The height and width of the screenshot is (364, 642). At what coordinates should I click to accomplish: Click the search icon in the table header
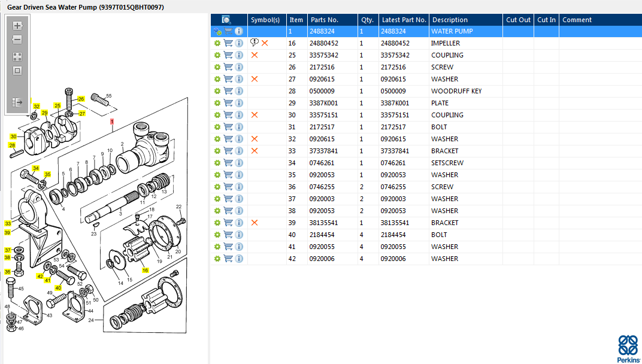pos(227,20)
